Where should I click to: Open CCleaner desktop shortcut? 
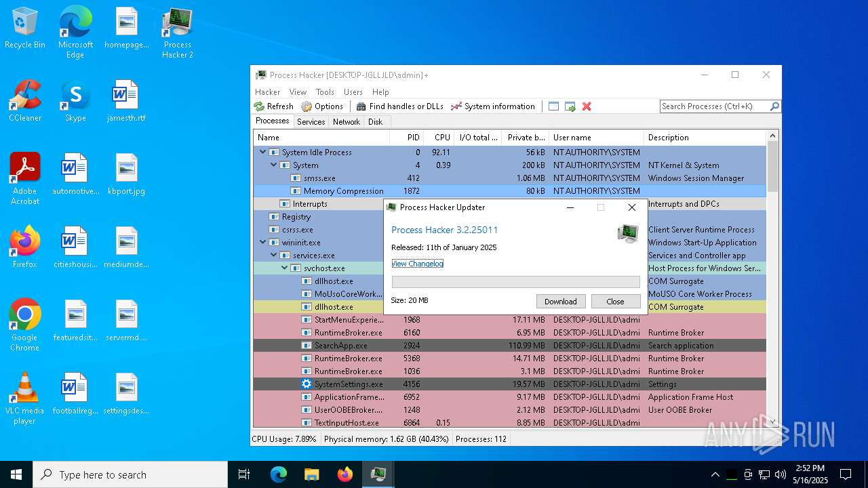[25, 101]
